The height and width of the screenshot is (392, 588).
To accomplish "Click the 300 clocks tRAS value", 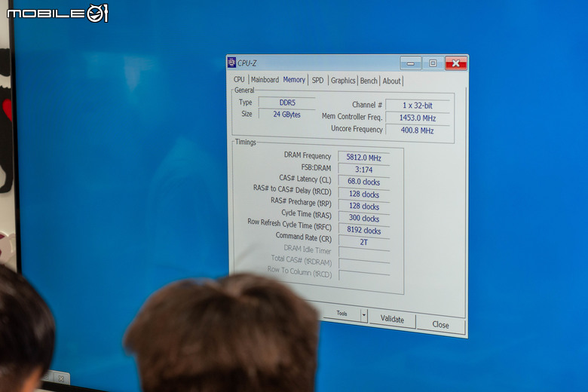I will click(x=364, y=219).
